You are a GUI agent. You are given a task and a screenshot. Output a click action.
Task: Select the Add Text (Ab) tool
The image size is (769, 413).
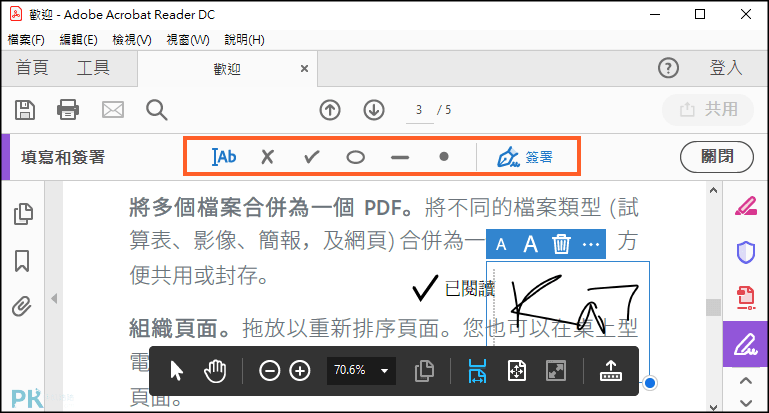tap(224, 157)
